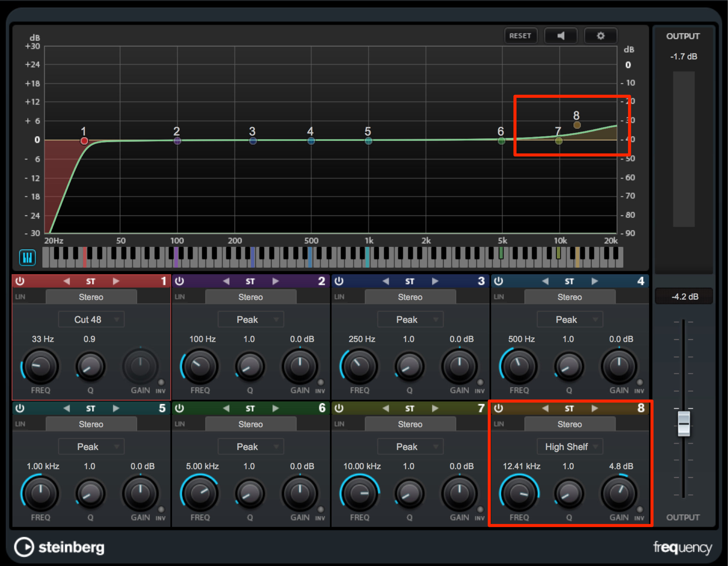Click the band 6 FREQ knob
This screenshot has height=566, width=728.
(200, 493)
